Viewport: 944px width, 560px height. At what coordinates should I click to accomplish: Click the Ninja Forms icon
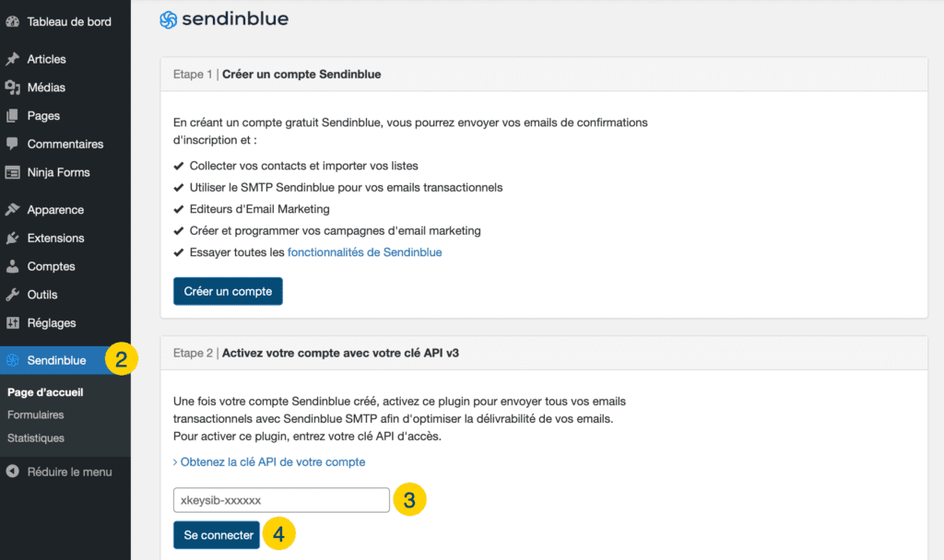pyautogui.click(x=13, y=172)
